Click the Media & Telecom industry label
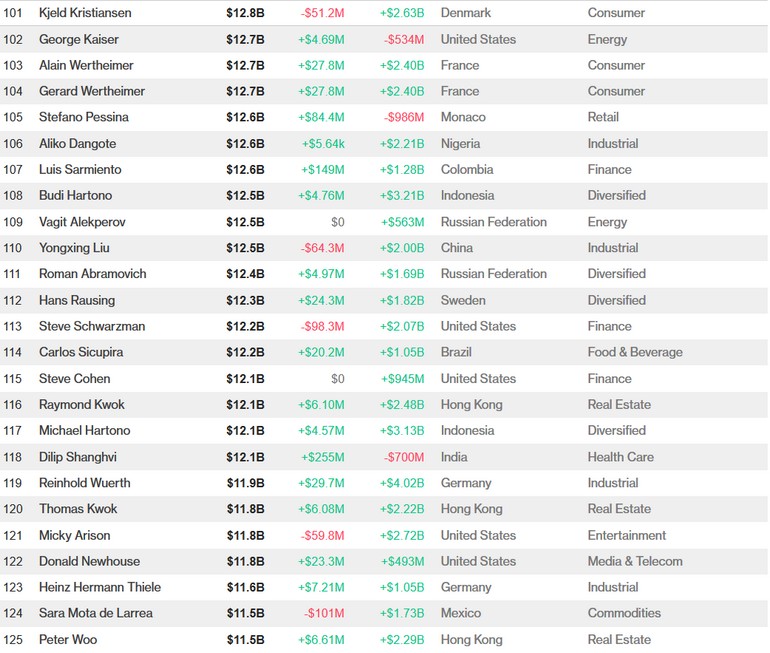 tap(635, 561)
